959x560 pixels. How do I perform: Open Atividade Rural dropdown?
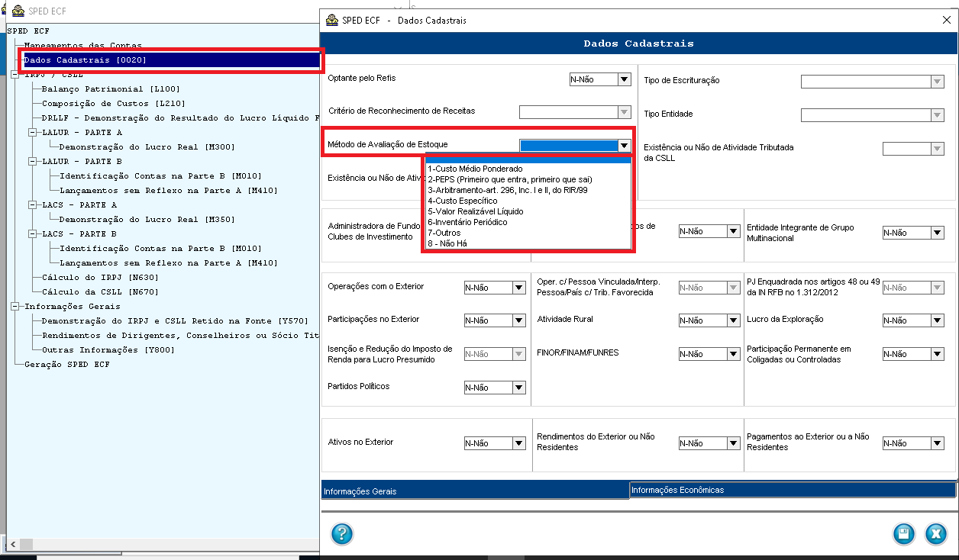click(734, 320)
